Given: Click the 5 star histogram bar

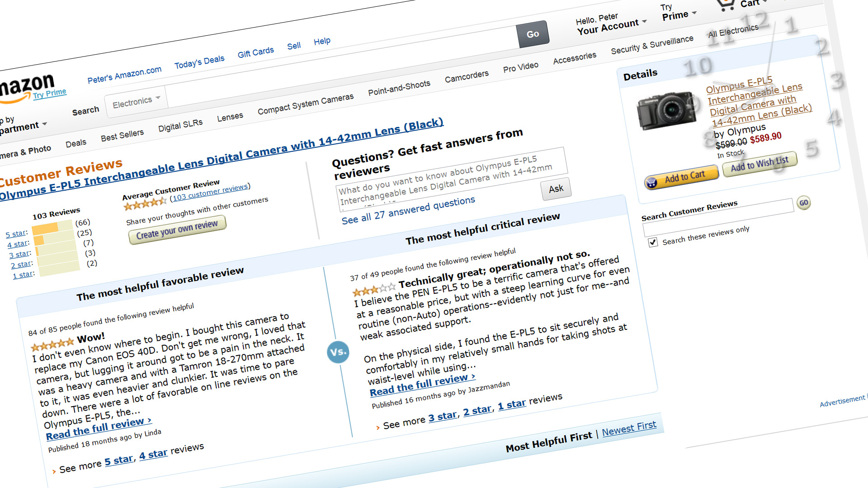Looking at the screenshot, I should [52, 227].
